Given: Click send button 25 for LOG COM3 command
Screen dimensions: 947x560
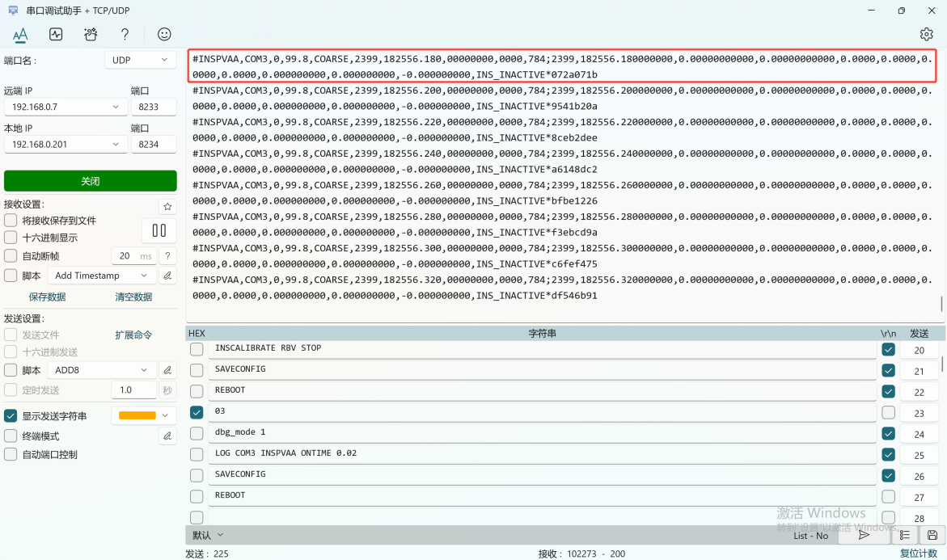Looking at the screenshot, I should [x=919, y=455].
